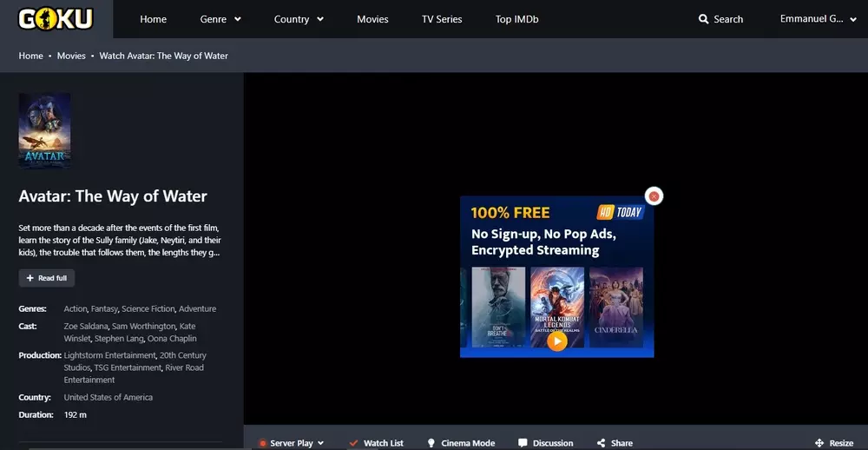Click the orange play button in the ad
Image resolution: width=868 pixels, height=450 pixels.
[x=557, y=341]
